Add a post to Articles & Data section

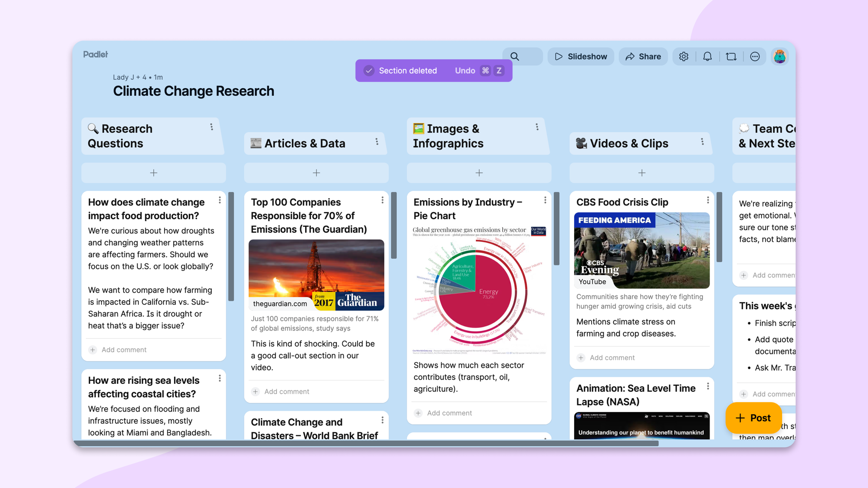coord(316,173)
